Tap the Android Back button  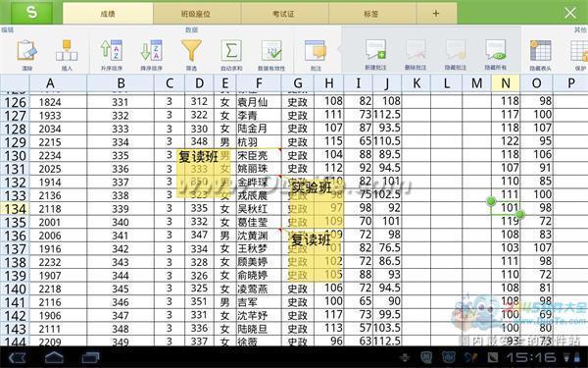(17, 357)
